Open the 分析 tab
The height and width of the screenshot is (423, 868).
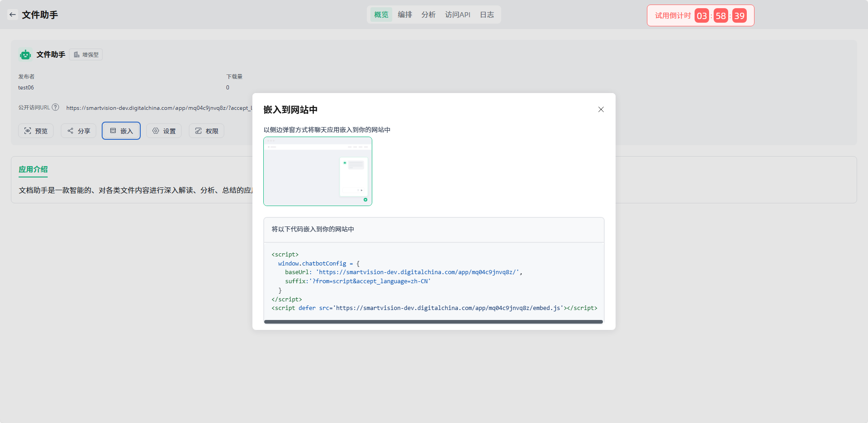[428, 15]
